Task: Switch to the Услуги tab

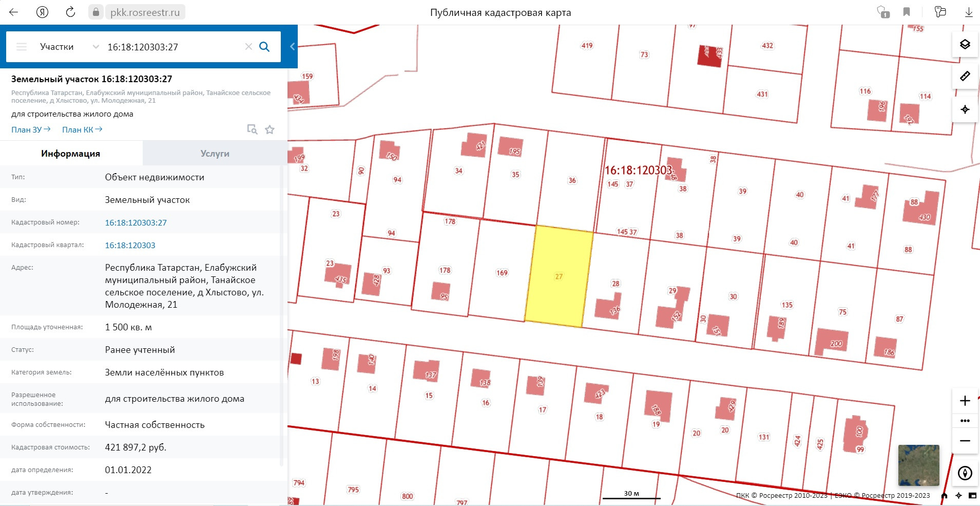Action: (x=215, y=154)
